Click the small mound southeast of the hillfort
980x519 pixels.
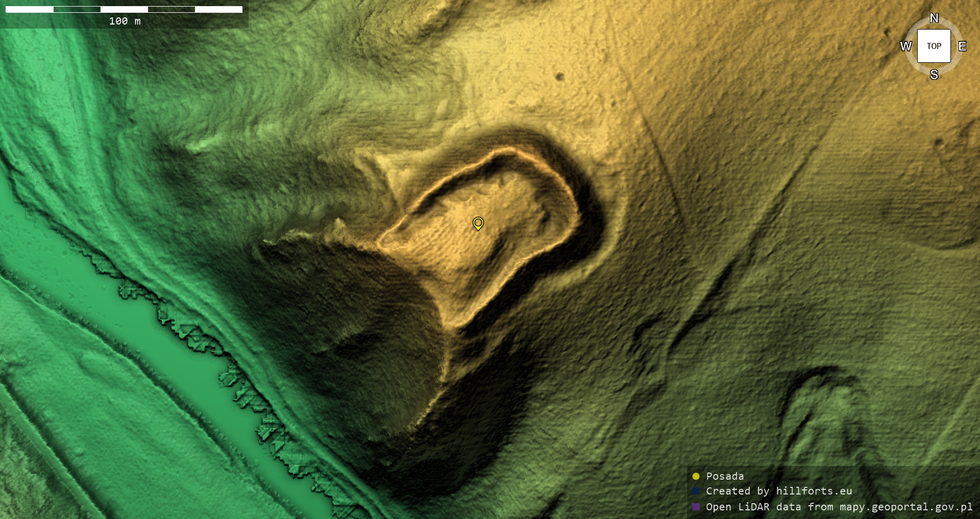(x=822, y=408)
